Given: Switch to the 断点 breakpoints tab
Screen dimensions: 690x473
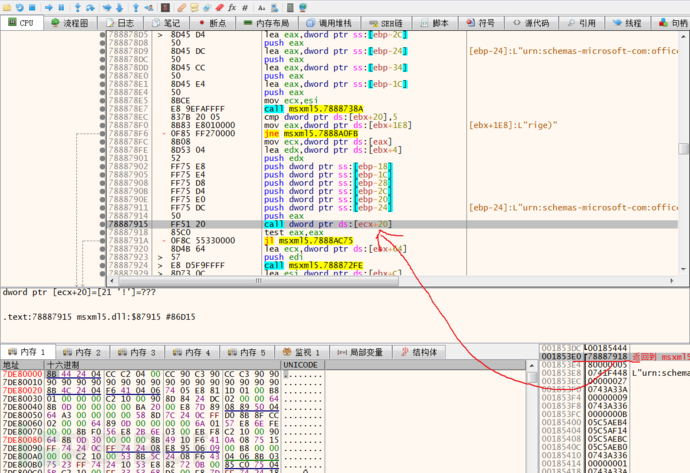Looking at the screenshot, I should coord(215,23).
